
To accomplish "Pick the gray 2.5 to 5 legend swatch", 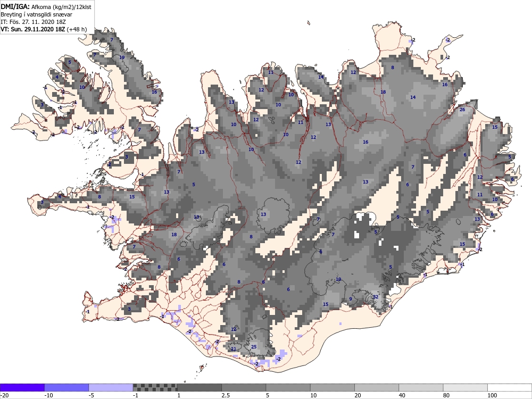I will 244,387.
